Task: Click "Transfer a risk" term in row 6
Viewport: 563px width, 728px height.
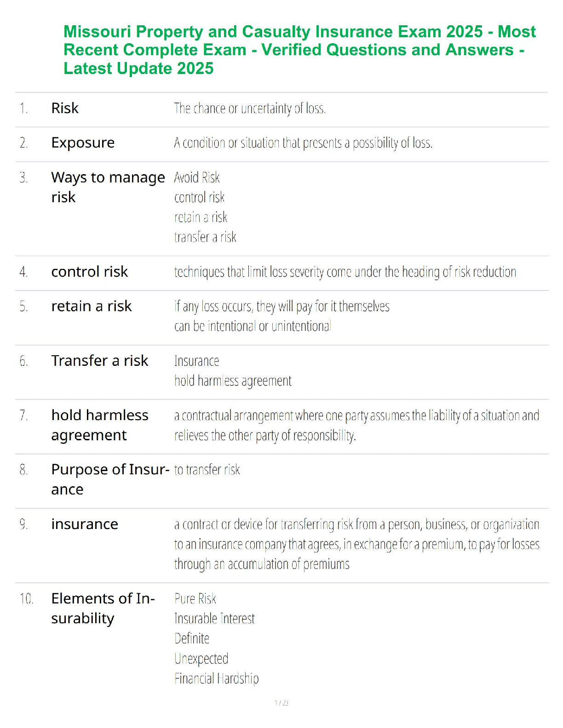Action: click(x=99, y=361)
